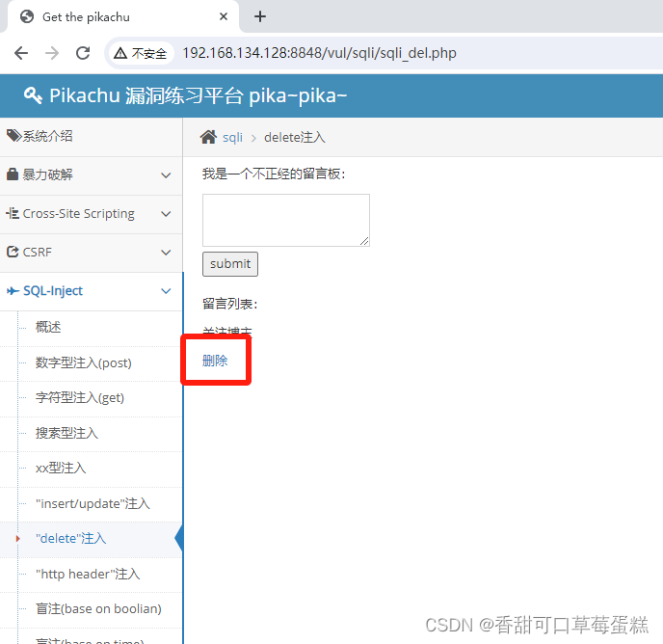This screenshot has width=663, height=644.
Task: Click the browser back arrow
Action: click(21, 53)
